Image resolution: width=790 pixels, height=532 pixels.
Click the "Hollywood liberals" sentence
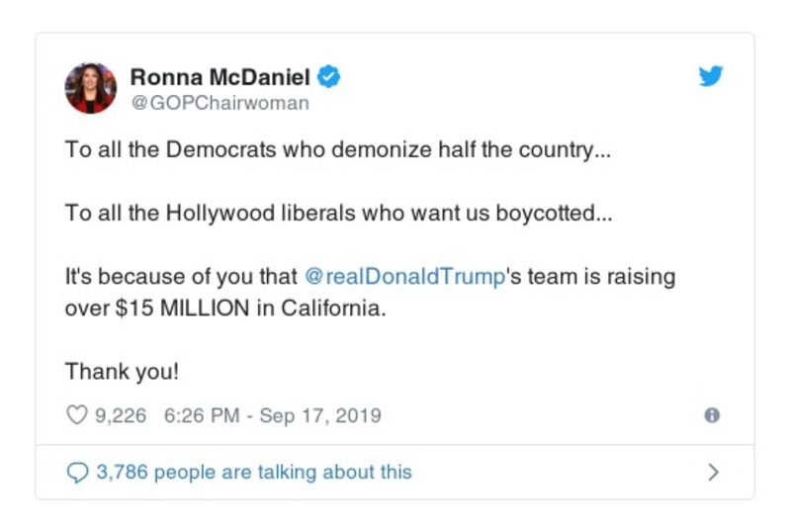338,214
